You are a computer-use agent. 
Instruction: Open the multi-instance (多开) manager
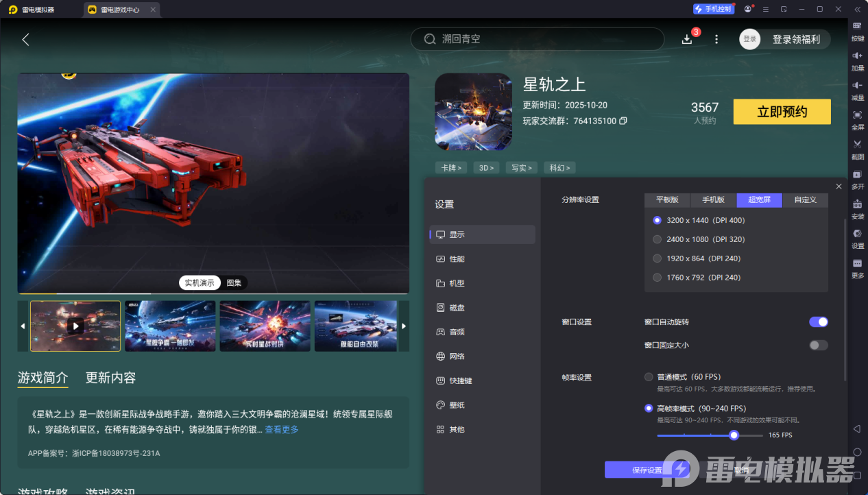pyautogui.click(x=857, y=180)
